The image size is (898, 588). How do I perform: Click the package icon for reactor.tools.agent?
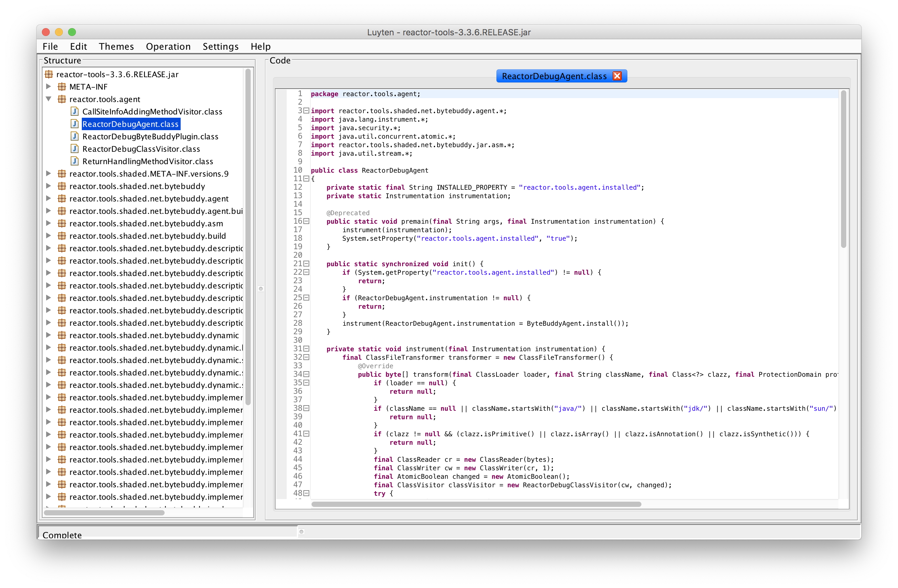click(62, 99)
